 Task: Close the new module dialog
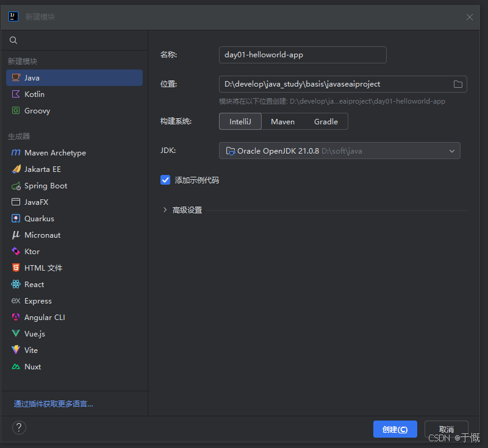point(470,17)
